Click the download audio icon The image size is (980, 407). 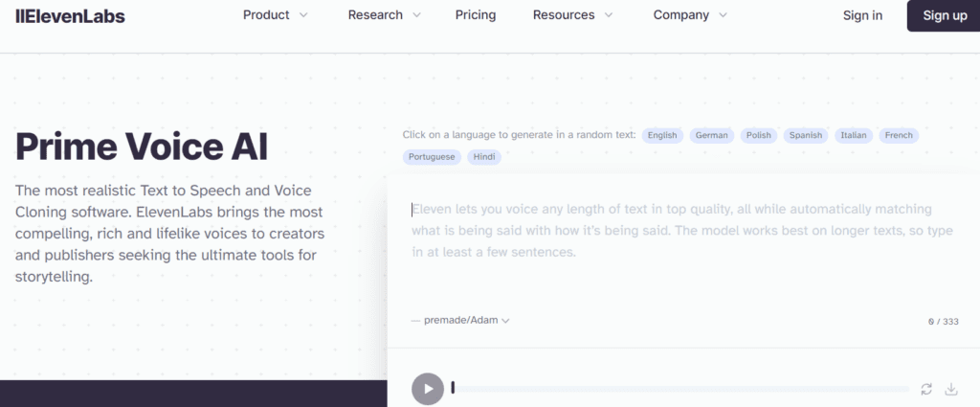click(x=950, y=390)
